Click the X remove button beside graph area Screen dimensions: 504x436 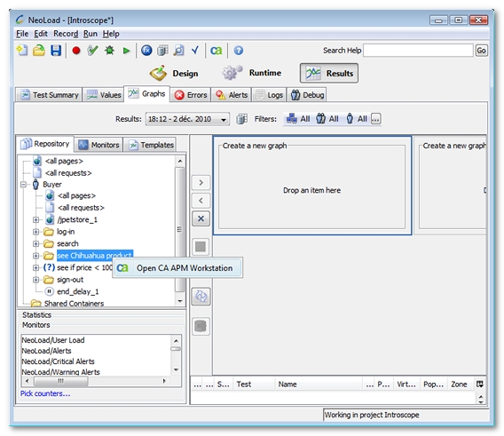[201, 218]
